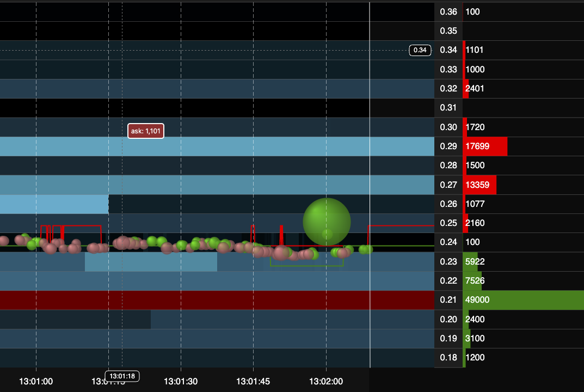
Task: Click the 0.20 price level label
Action: click(448, 320)
